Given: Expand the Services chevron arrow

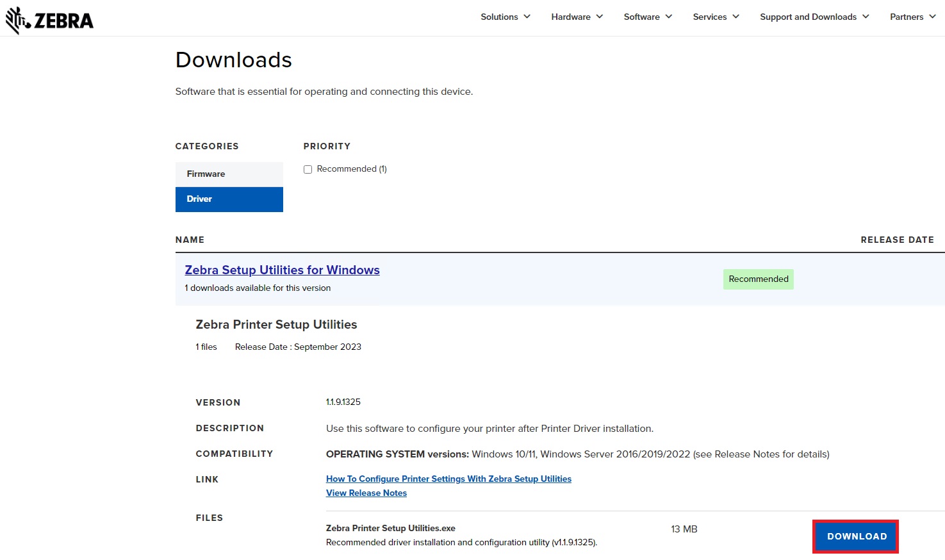Looking at the screenshot, I should click(x=735, y=17).
